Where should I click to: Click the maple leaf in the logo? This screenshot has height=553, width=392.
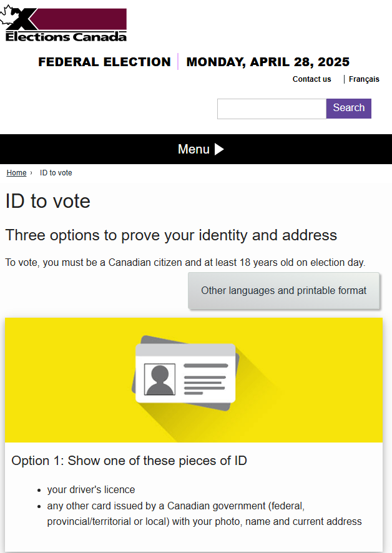[x=9, y=14]
